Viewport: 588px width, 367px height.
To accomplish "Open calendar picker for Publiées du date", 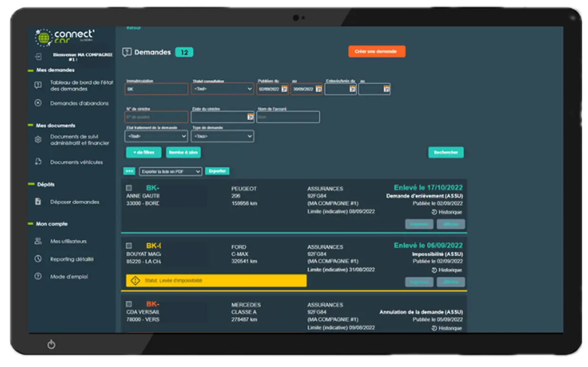I will 284,89.
